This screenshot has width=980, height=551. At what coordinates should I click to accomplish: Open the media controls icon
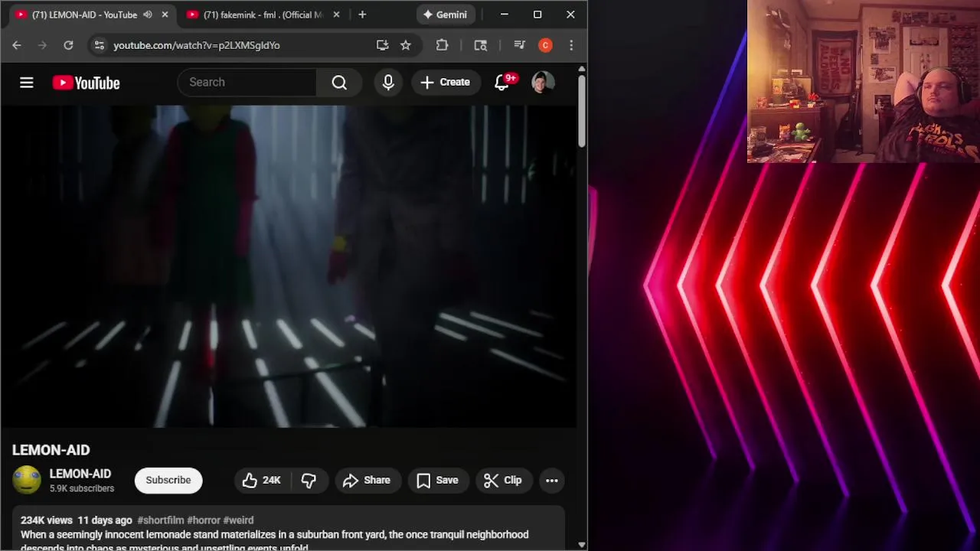519,45
